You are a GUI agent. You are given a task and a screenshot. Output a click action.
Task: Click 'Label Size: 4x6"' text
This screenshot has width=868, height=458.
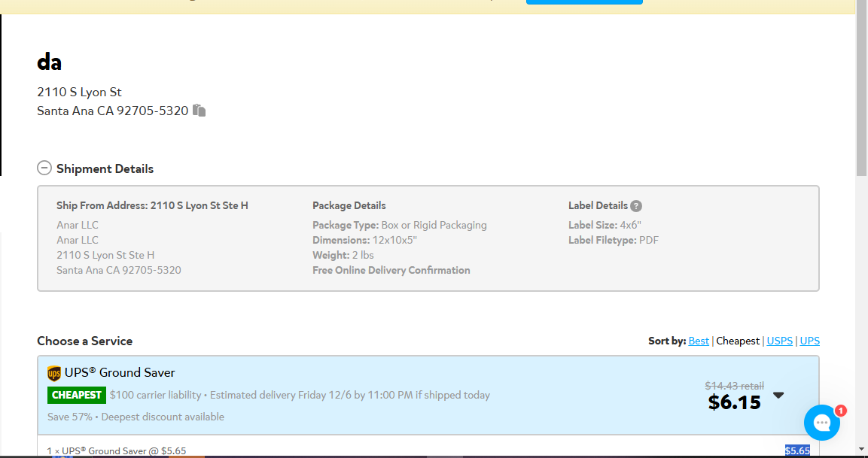pyautogui.click(x=605, y=225)
